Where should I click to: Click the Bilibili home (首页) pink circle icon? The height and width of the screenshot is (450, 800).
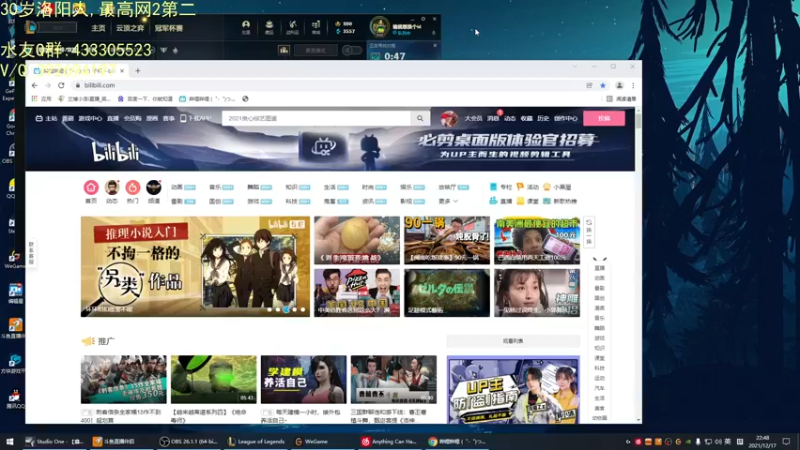click(x=91, y=187)
